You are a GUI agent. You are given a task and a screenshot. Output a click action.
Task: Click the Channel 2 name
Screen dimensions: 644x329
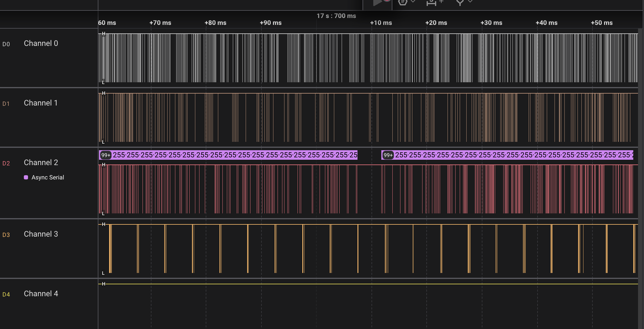[41, 163]
